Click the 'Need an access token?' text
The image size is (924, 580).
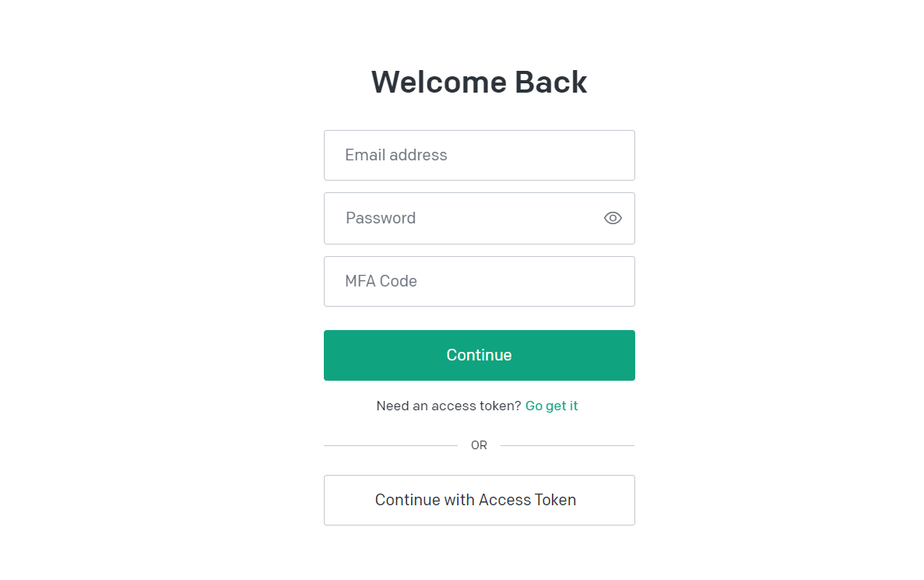click(448, 406)
